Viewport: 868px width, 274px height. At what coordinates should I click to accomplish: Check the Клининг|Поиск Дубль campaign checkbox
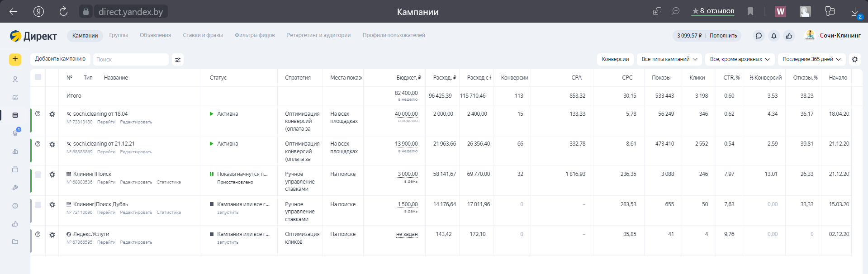(38, 205)
